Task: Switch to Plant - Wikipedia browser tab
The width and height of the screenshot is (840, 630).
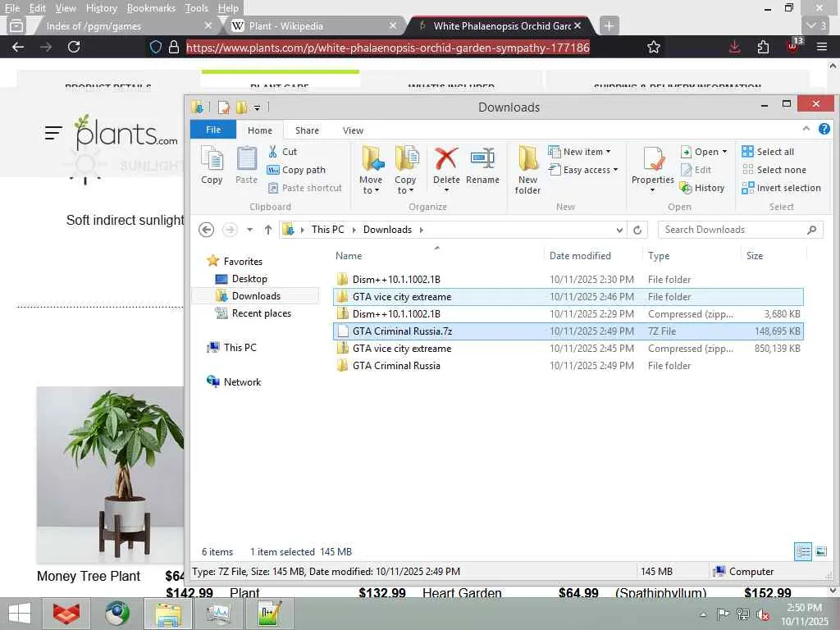Action: click(314, 25)
